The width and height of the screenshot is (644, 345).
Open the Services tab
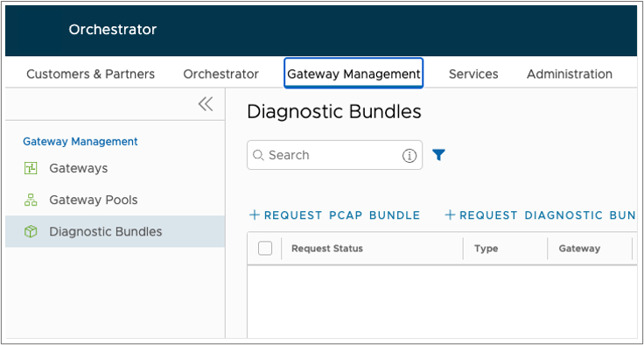pyautogui.click(x=473, y=74)
